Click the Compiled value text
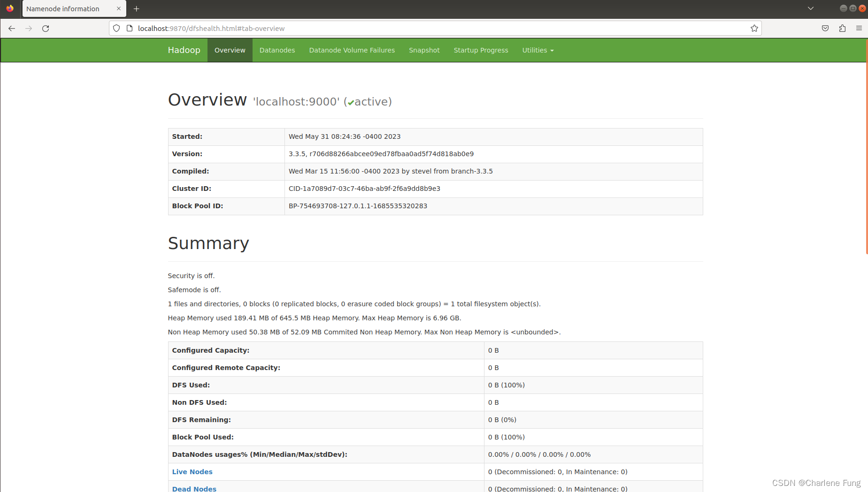868x492 pixels. [391, 171]
